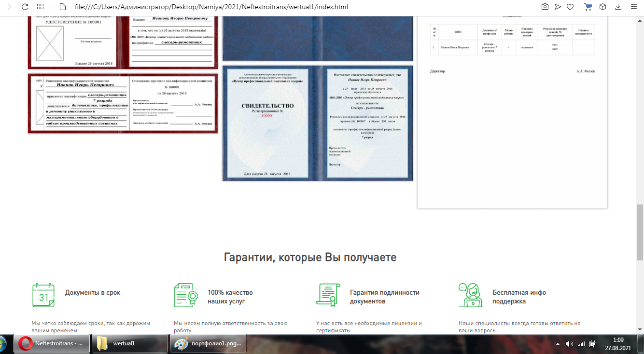
Task: Take a snapshot with the camera icon
Action: (x=545, y=7)
